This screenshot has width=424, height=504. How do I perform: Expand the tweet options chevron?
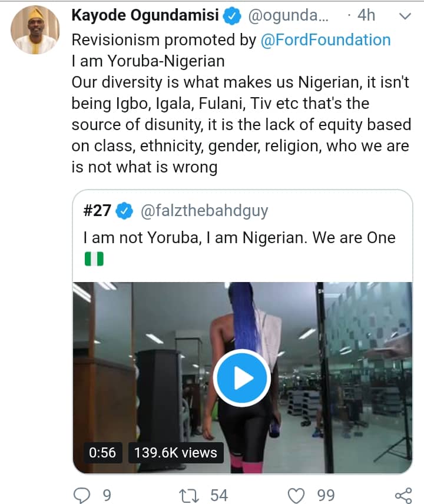click(x=405, y=16)
